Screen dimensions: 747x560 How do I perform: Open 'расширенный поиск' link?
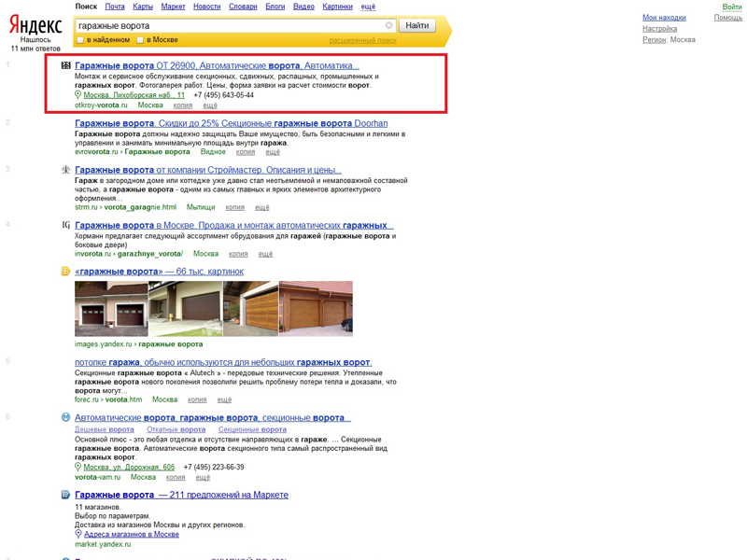click(362, 40)
